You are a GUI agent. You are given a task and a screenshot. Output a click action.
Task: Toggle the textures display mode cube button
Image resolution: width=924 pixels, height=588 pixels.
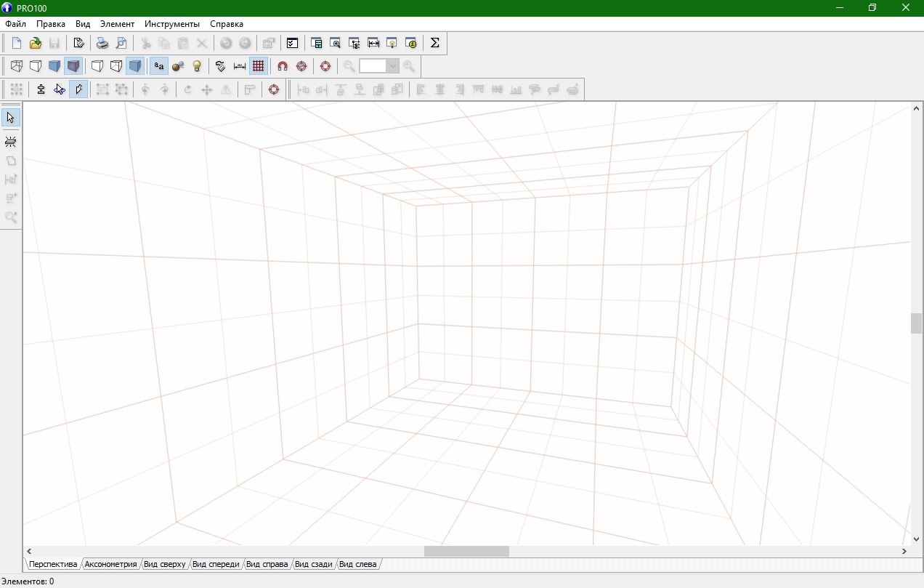pyautogui.click(x=73, y=66)
